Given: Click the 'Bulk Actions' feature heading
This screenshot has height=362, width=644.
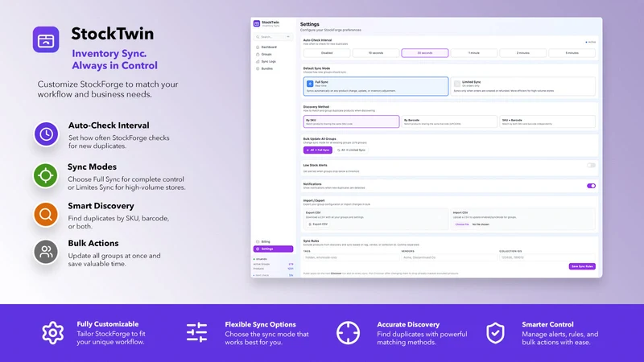Looking at the screenshot, I should coord(93,244).
